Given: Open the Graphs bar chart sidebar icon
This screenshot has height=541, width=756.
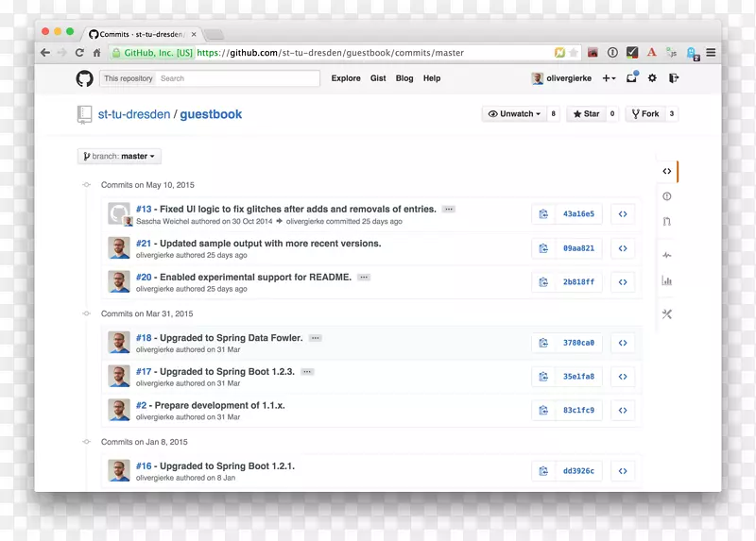Looking at the screenshot, I should (667, 280).
